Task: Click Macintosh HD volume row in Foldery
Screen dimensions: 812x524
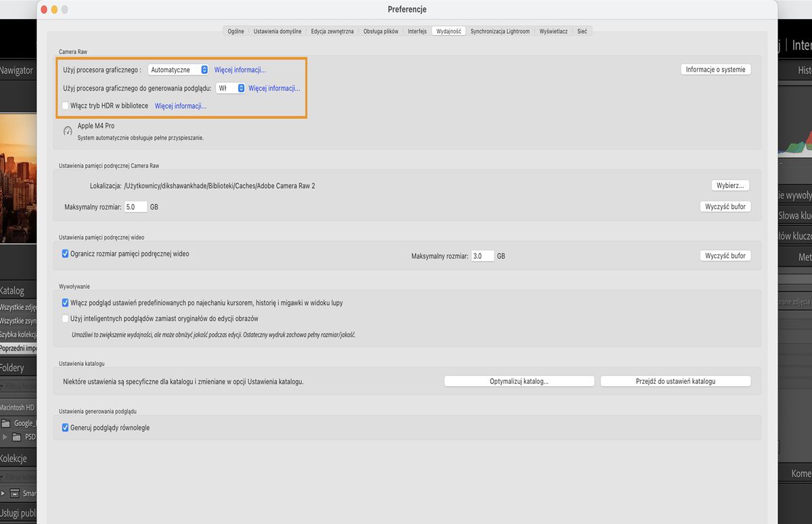Action: click(18, 408)
